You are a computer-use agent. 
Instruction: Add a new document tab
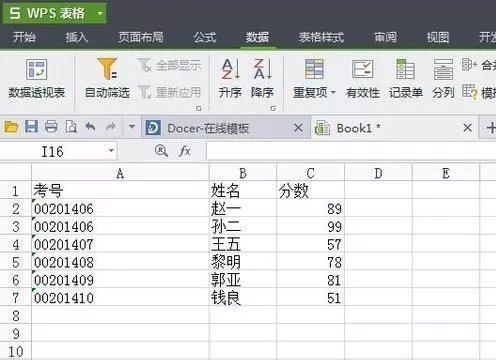490,128
